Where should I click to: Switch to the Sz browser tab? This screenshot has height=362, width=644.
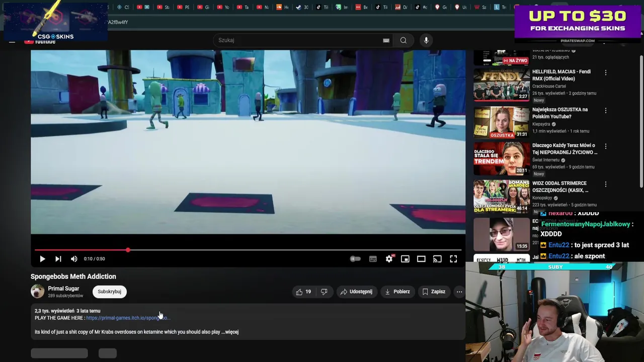click(481, 7)
